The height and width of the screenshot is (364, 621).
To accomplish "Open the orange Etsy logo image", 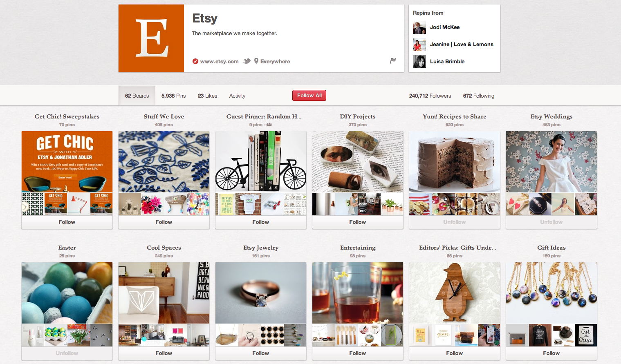I will pyautogui.click(x=151, y=38).
